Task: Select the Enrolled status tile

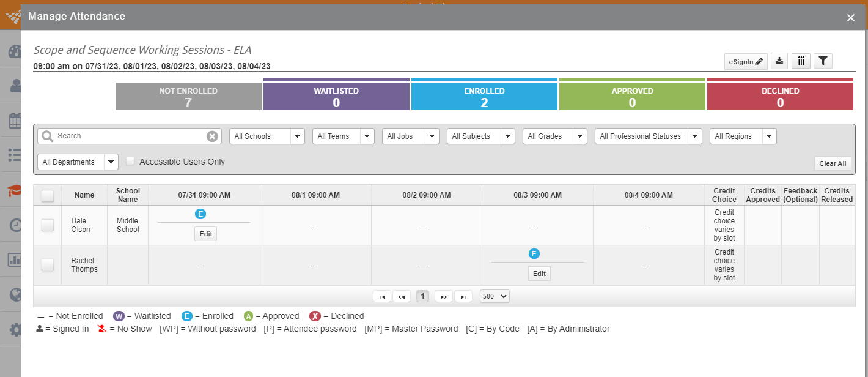Action: click(484, 95)
